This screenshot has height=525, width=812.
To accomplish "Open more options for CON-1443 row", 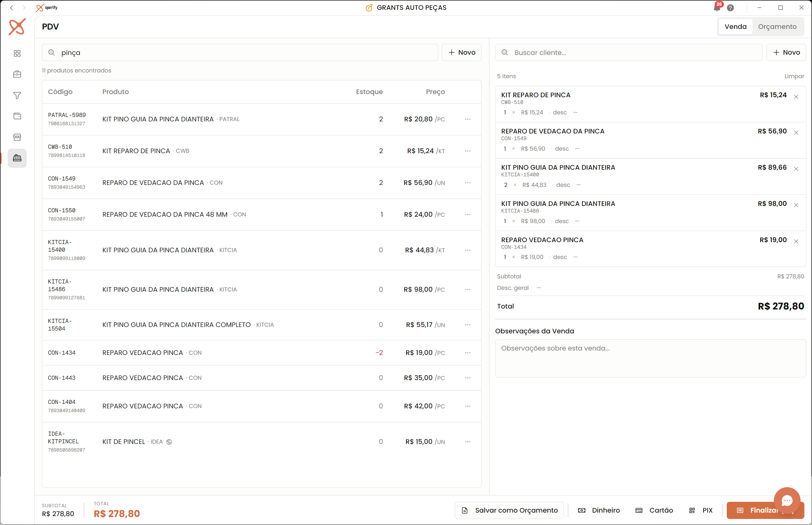I will pyautogui.click(x=468, y=378).
